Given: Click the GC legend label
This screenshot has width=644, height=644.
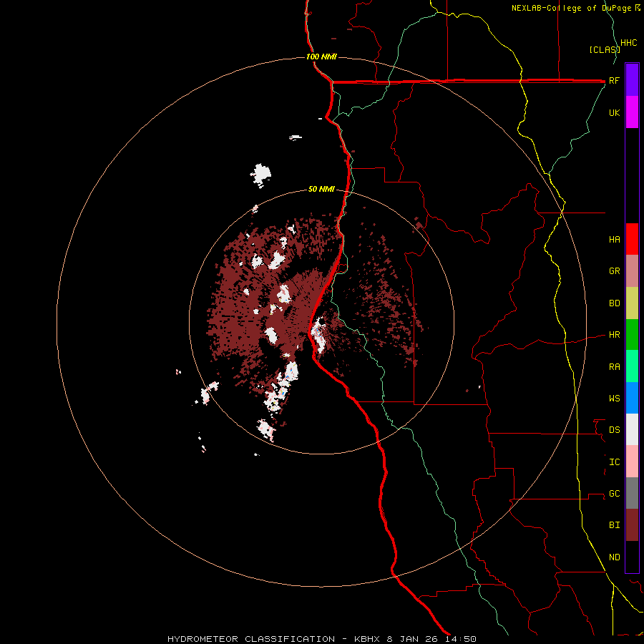Looking at the screenshot, I should coord(615,494).
